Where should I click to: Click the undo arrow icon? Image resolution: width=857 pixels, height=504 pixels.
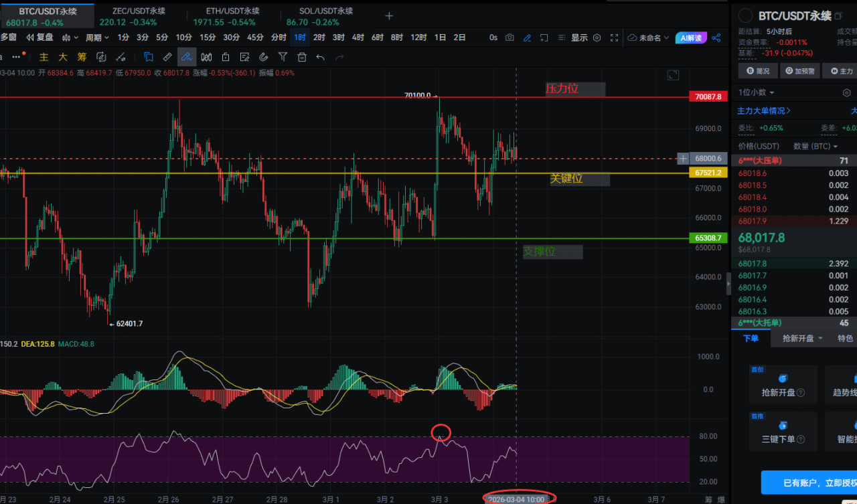[321, 58]
